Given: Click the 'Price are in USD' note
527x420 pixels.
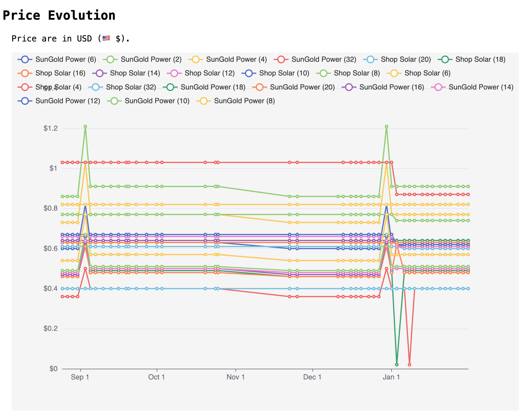Looking at the screenshot, I should 71,38.
